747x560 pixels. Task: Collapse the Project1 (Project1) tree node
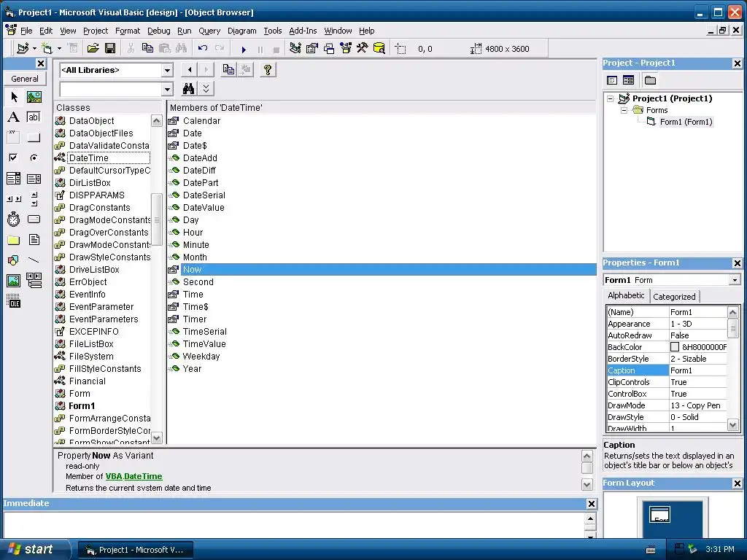pos(611,98)
